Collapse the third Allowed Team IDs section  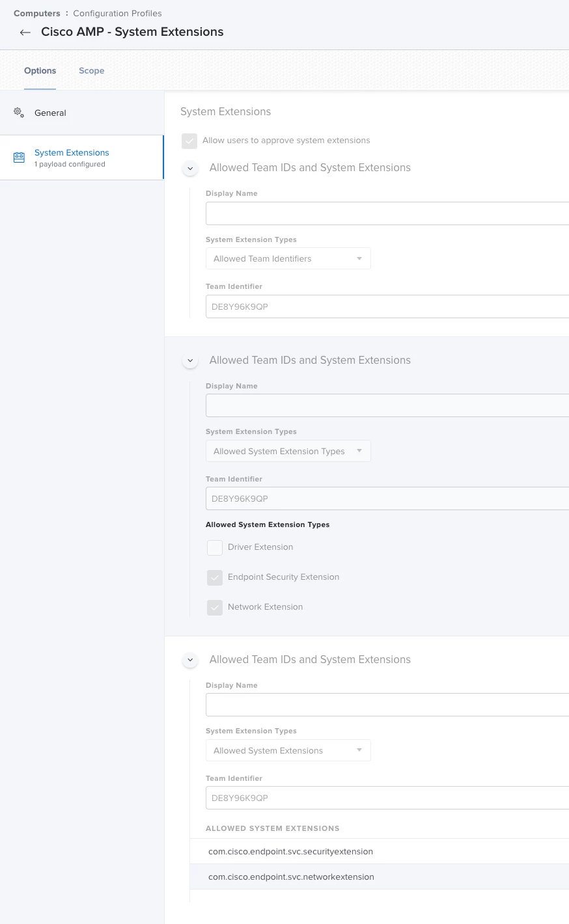[190, 660]
